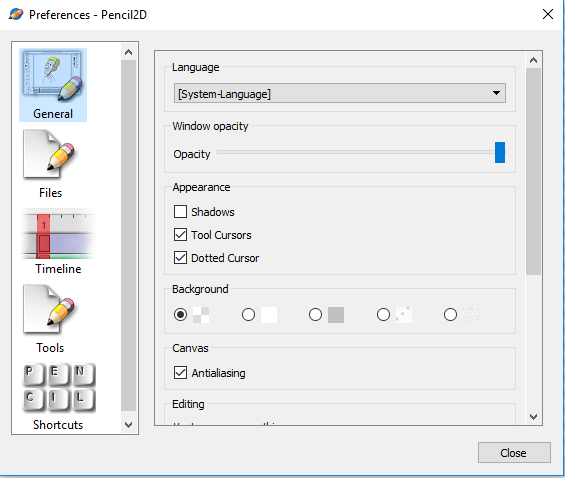Image resolution: width=565 pixels, height=478 pixels.
Task: Select the dots background option
Action: [383, 314]
